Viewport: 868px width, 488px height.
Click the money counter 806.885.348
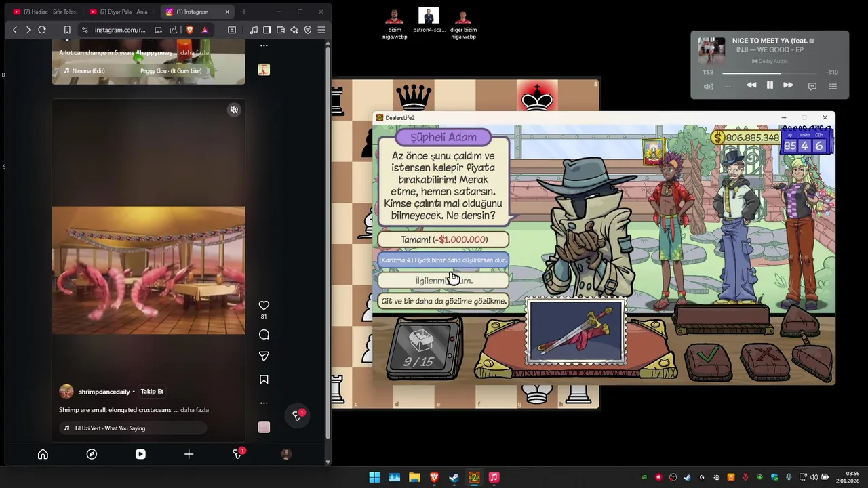[x=745, y=138]
